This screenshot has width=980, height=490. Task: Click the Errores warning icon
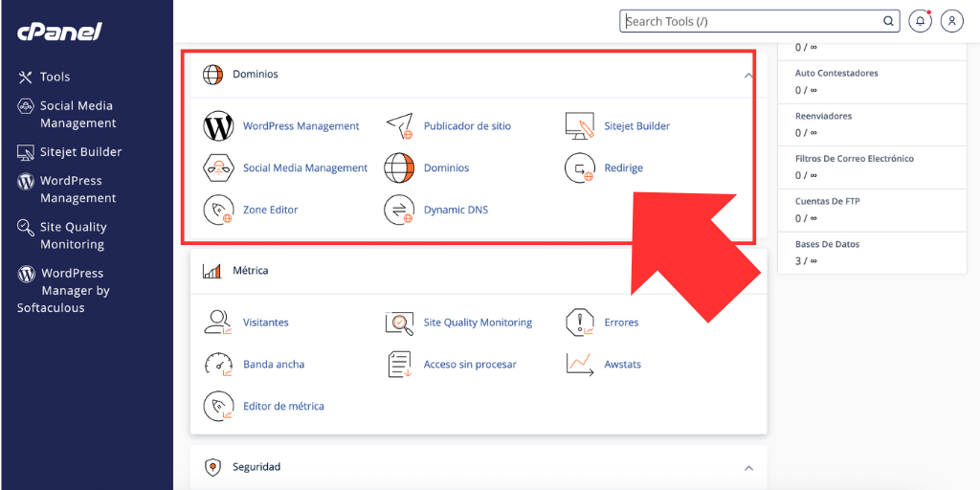pyautogui.click(x=579, y=323)
